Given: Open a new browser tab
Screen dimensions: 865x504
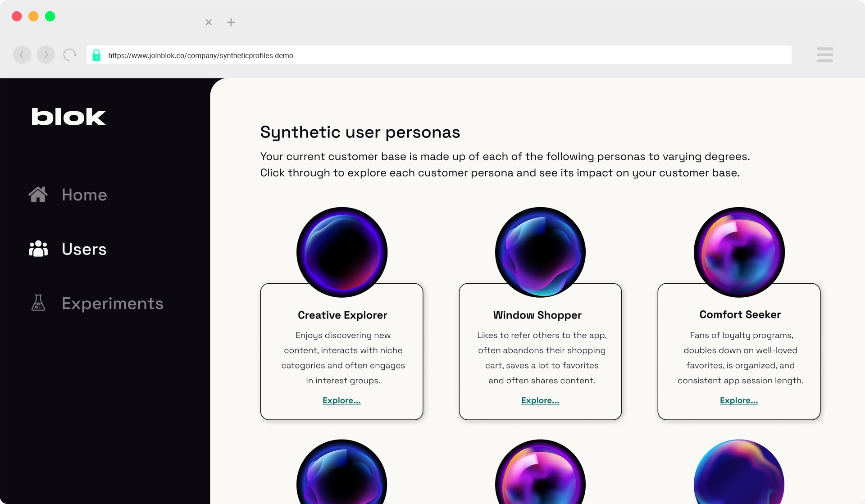Looking at the screenshot, I should tap(231, 22).
